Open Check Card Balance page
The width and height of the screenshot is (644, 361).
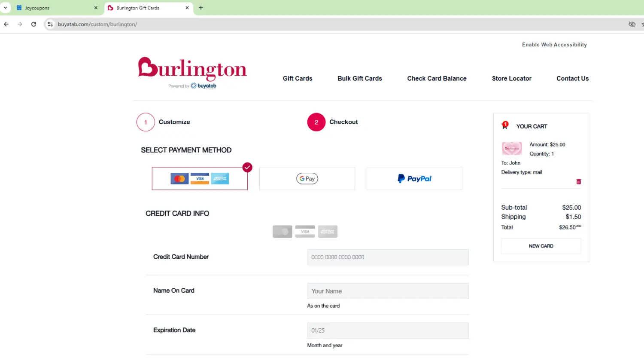coord(437,79)
